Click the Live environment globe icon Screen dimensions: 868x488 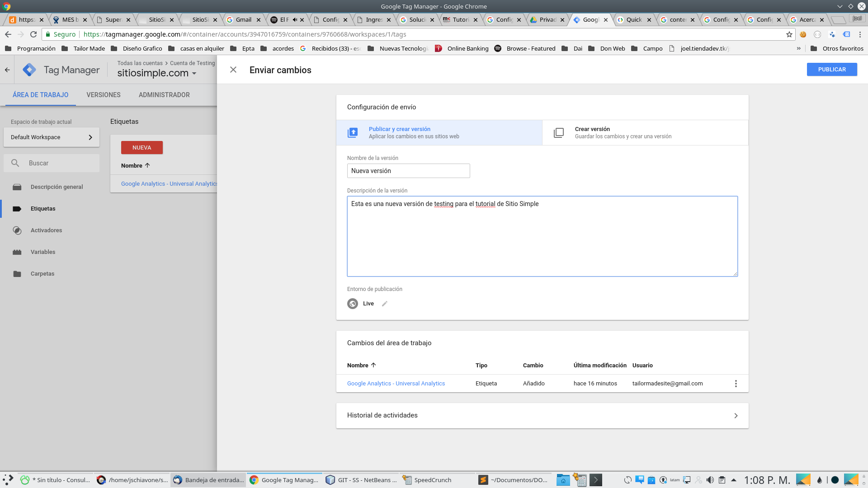[x=353, y=304]
